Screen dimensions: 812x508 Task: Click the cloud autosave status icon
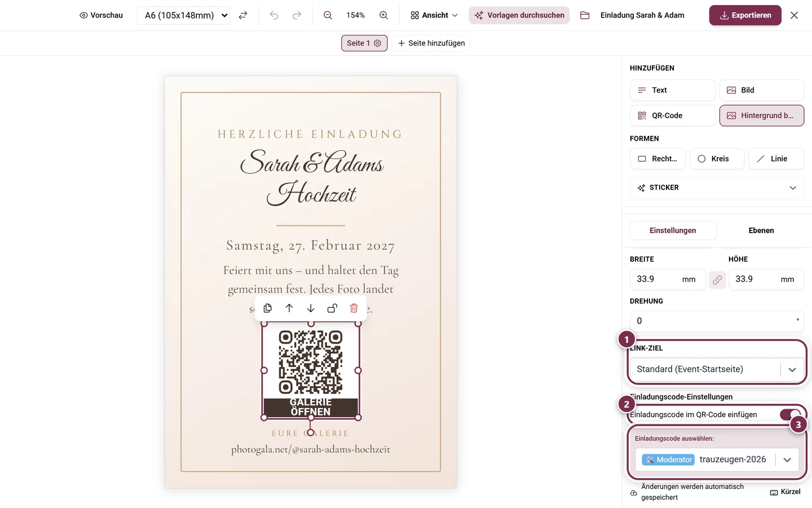click(x=634, y=493)
